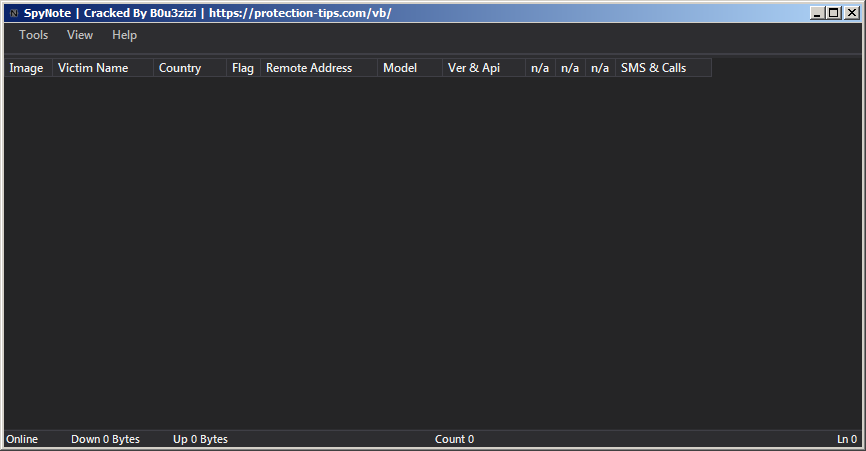The width and height of the screenshot is (866, 451).
Task: Click the Image column header
Action: (x=27, y=68)
